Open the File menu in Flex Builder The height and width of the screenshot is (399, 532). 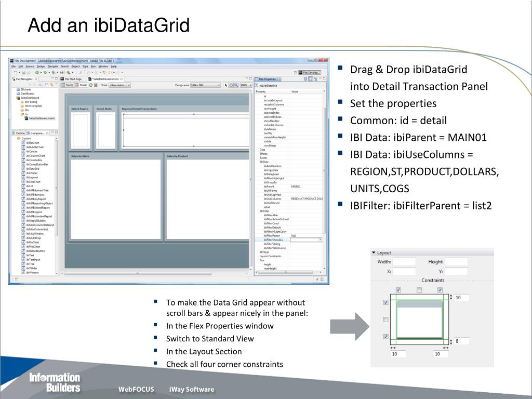pyautogui.click(x=14, y=66)
